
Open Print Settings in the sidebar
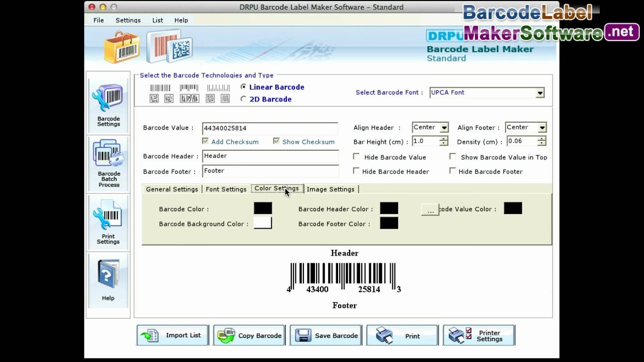click(x=108, y=222)
